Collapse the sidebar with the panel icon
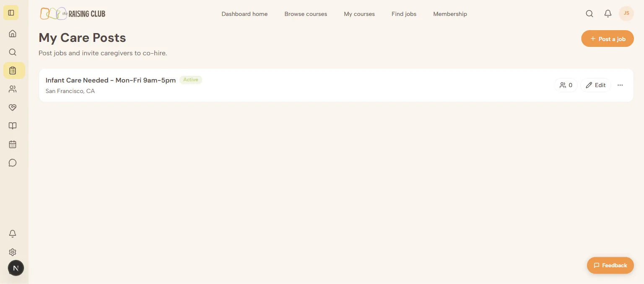 point(11,13)
